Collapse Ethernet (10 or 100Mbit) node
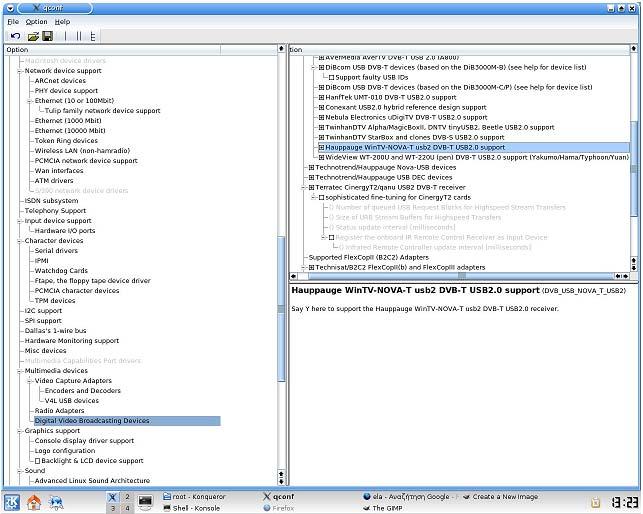Image resolution: width=643 pixels, height=514 pixels. (x=30, y=101)
